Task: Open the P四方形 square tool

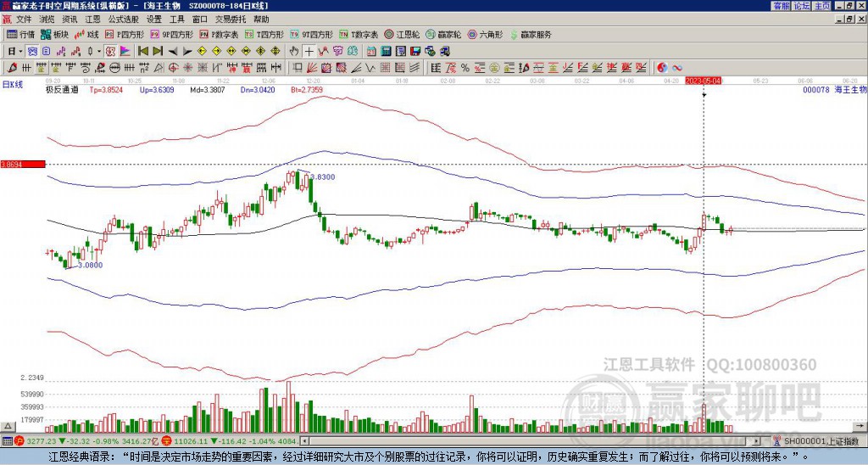Action: 125,34
